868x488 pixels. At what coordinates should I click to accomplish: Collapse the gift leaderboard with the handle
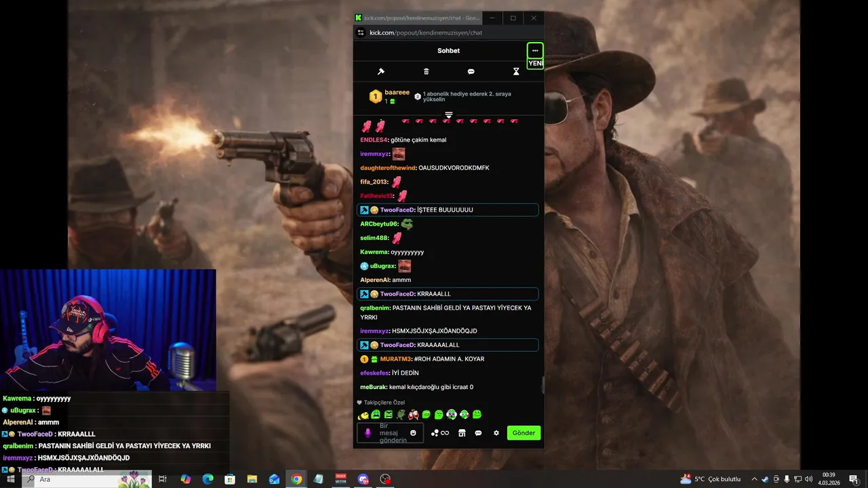point(448,115)
